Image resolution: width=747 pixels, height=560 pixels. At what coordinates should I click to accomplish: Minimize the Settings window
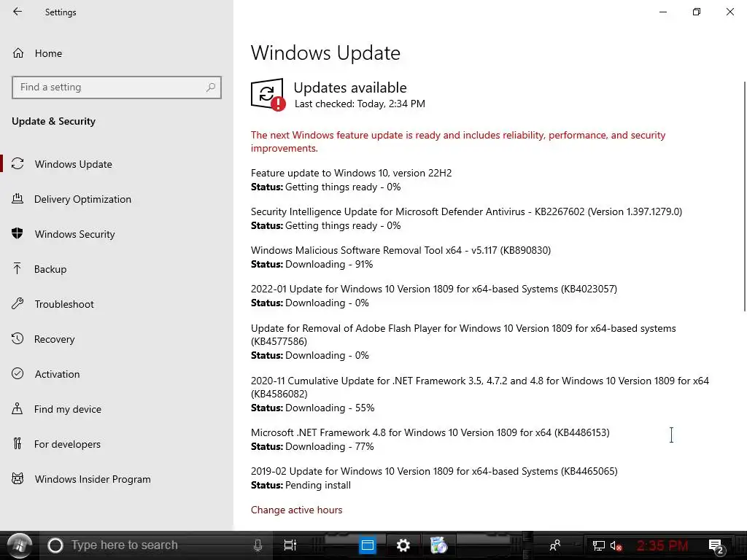[x=662, y=12]
